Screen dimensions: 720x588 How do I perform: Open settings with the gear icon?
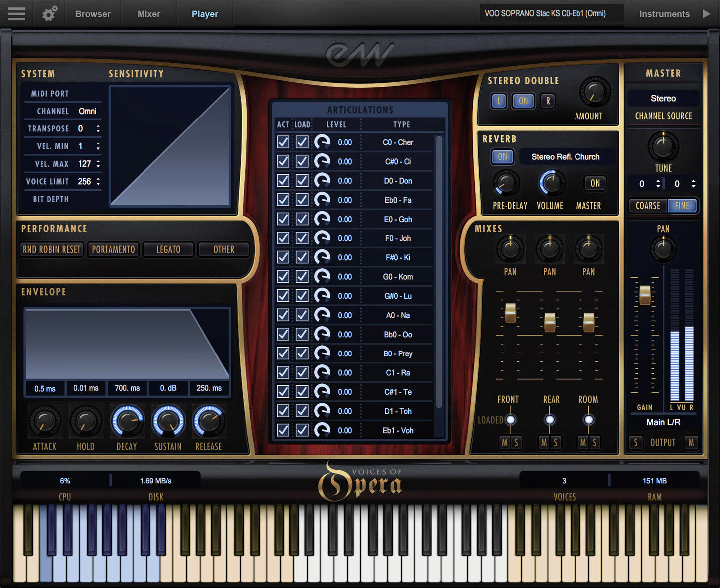coord(50,14)
